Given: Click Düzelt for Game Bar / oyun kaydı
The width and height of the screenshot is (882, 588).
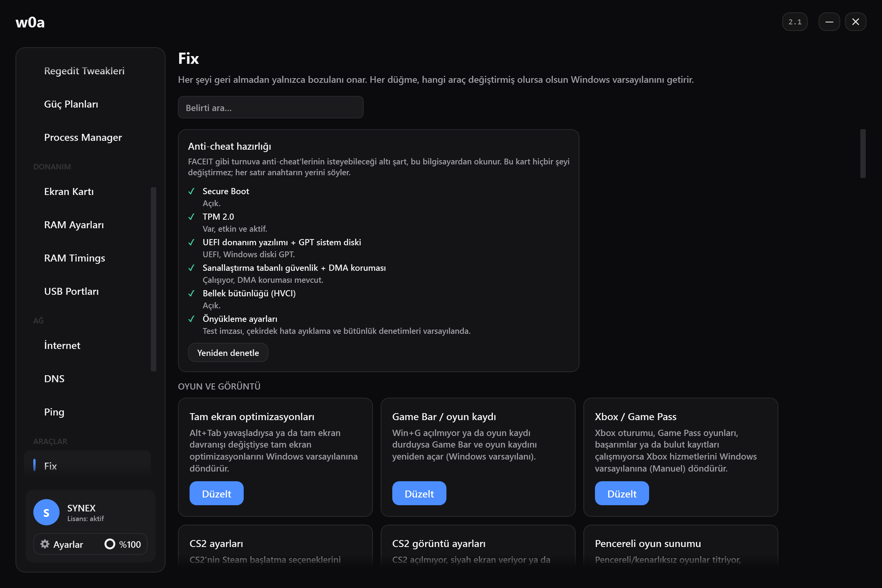Looking at the screenshot, I should (x=419, y=493).
